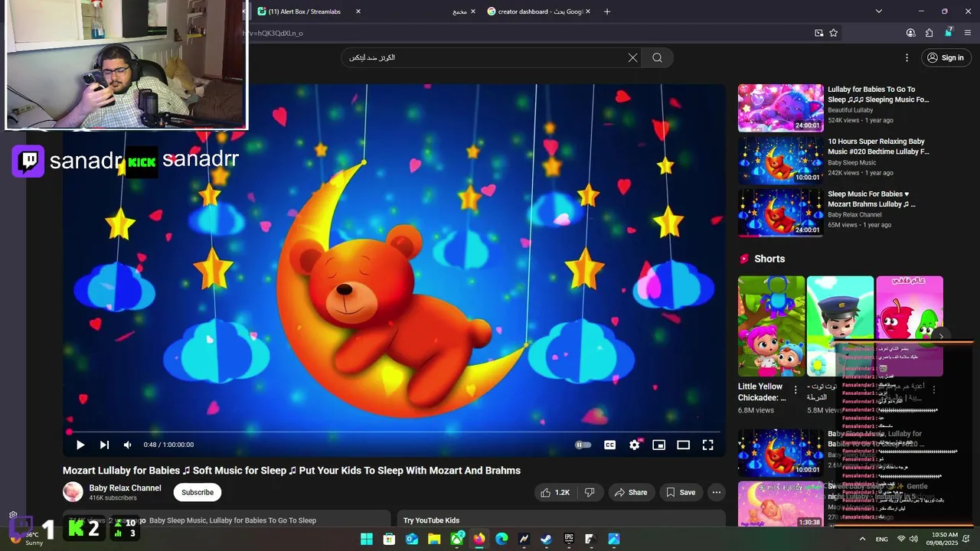
Task: Open the YouTube settings three-dot menu
Action: pyautogui.click(x=906, y=57)
